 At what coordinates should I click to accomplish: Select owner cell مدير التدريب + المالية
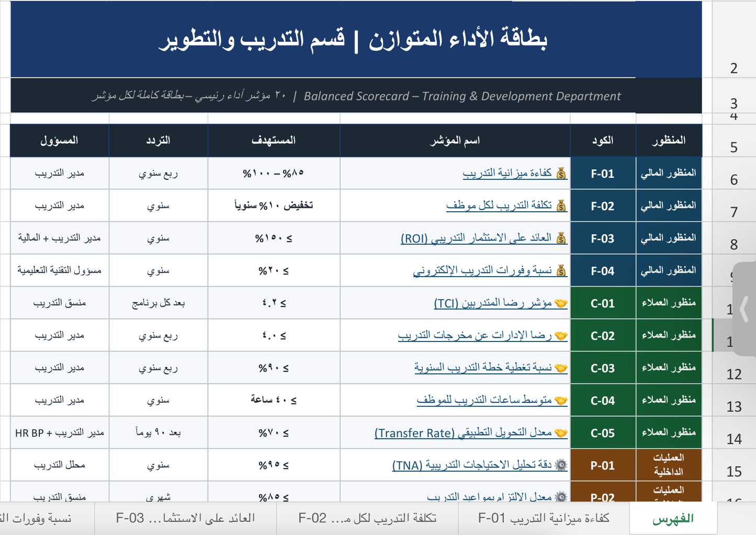(x=59, y=238)
